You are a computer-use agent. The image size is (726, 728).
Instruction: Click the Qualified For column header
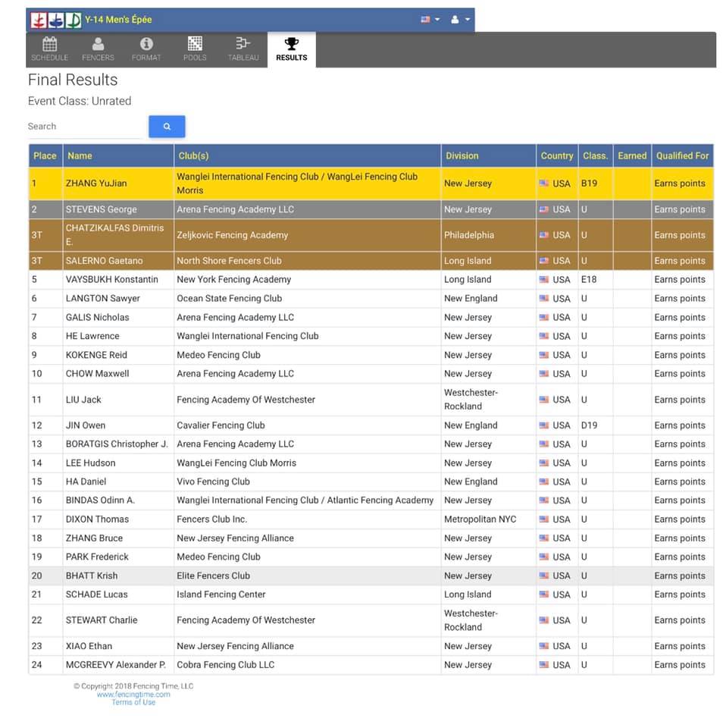coord(682,155)
